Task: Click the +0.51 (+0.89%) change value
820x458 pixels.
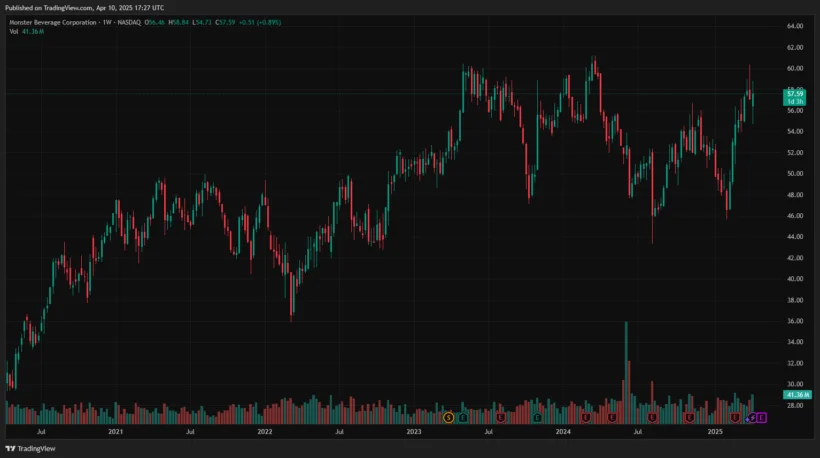Action: pyautogui.click(x=260, y=22)
